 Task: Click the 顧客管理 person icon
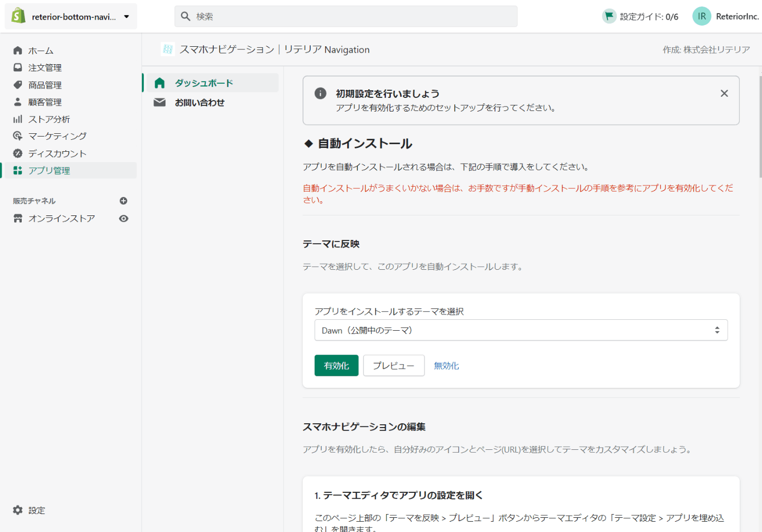coord(18,102)
